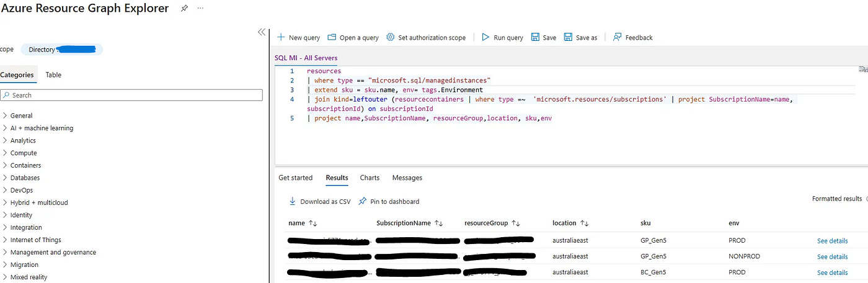Screen dimensions: 868x283
Task: Expand the DevOps category
Action: [x=5, y=190]
